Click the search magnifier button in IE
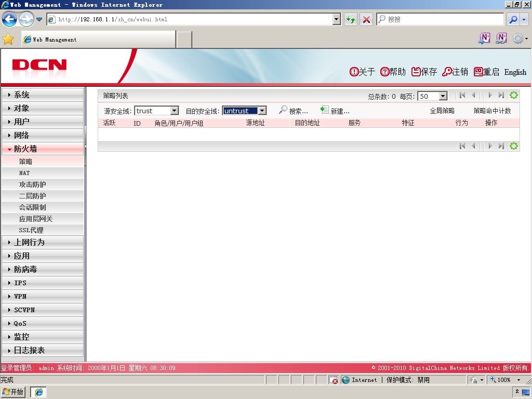 coord(513,19)
